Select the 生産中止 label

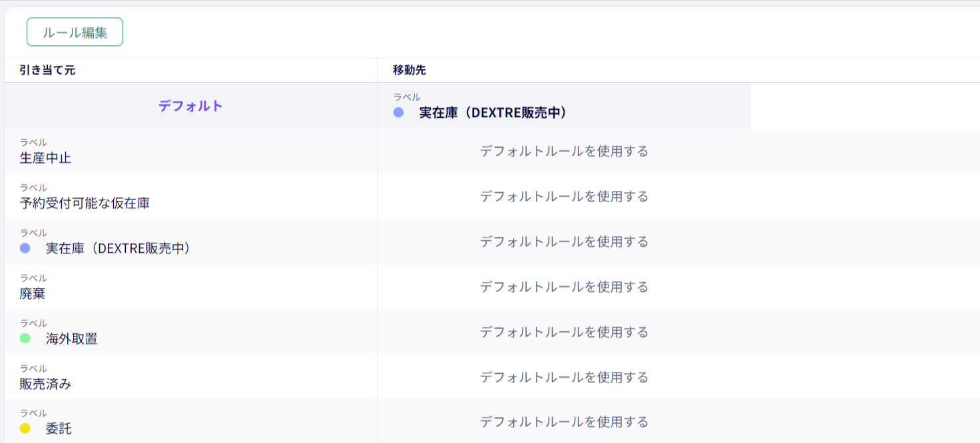coord(45,158)
